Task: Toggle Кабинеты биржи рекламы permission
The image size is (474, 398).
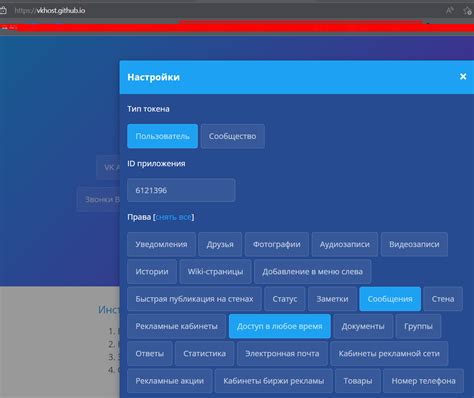Action: (x=274, y=381)
